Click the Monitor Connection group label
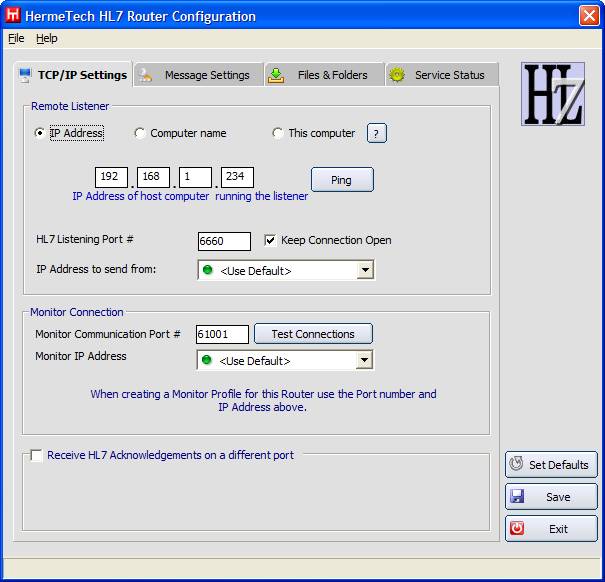Viewport: 605px width, 582px height. [x=77, y=312]
